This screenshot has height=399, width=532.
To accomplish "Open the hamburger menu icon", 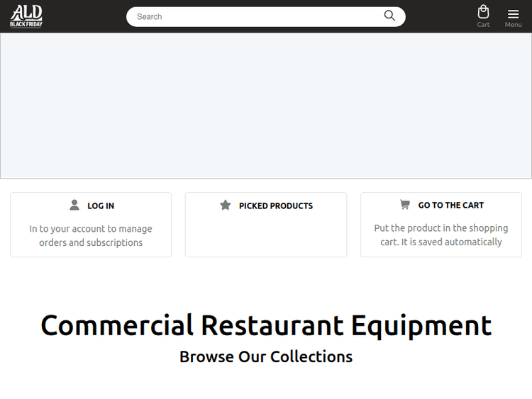I will tap(513, 13).
